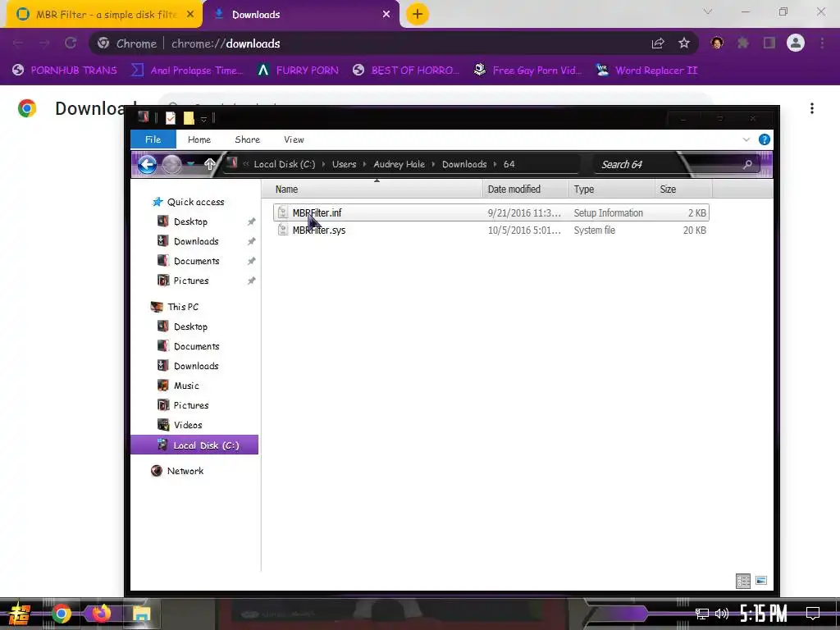Viewport: 840px width, 630px height.
Task: Select the MBRFilter.sys file
Action: click(x=491, y=231)
